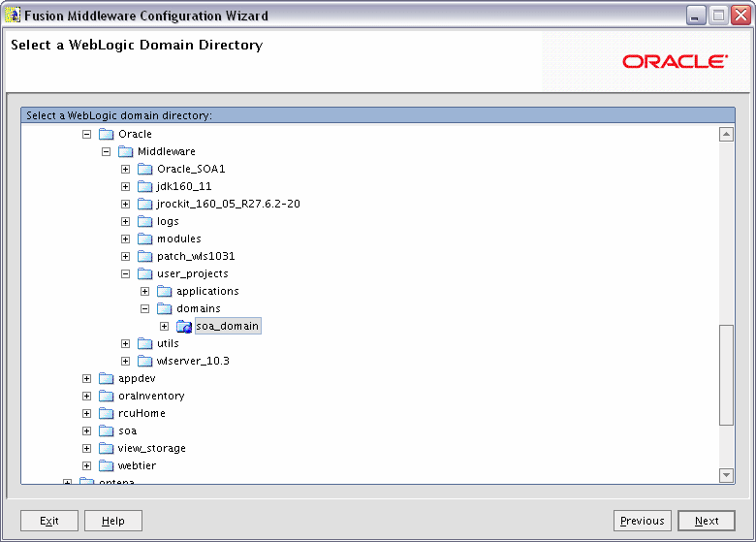Expand the appdev node
This screenshot has width=756, height=542.
click(x=87, y=378)
